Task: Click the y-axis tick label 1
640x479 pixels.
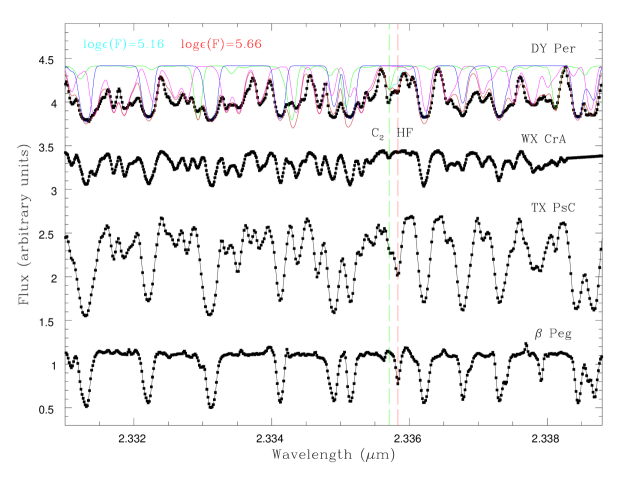Action: tap(53, 366)
